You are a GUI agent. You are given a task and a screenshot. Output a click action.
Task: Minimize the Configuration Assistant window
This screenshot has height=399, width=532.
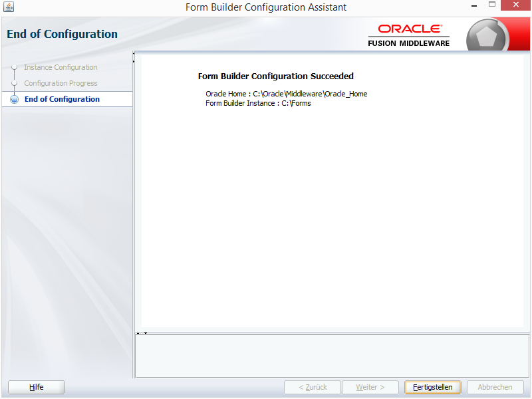(474, 6)
